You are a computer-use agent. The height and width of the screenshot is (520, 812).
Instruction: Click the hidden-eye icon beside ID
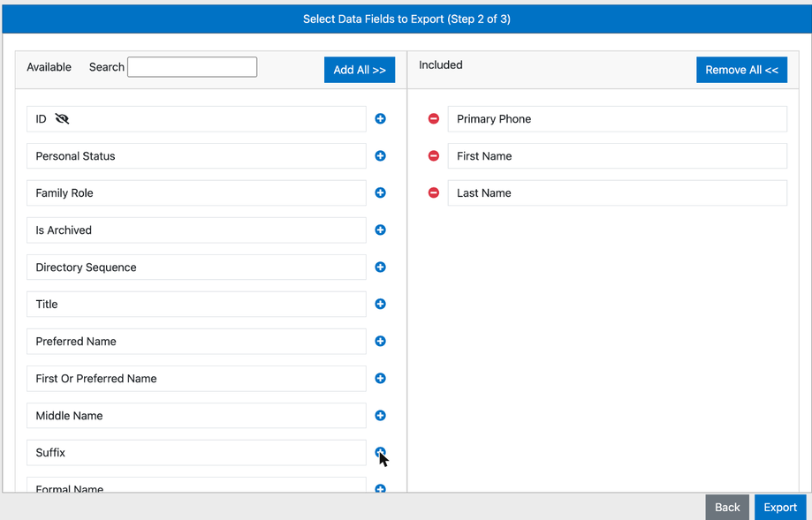coord(62,119)
